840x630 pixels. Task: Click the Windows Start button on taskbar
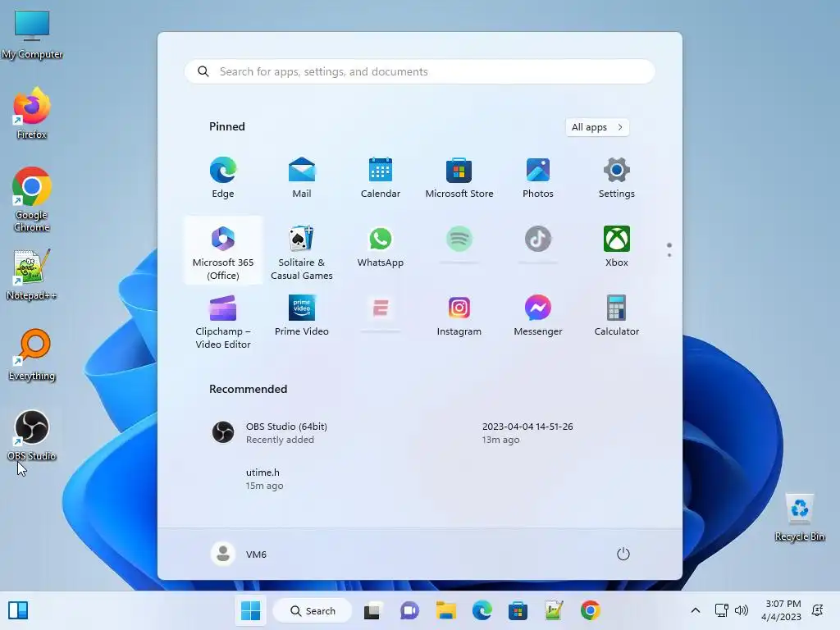click(250, 610)
